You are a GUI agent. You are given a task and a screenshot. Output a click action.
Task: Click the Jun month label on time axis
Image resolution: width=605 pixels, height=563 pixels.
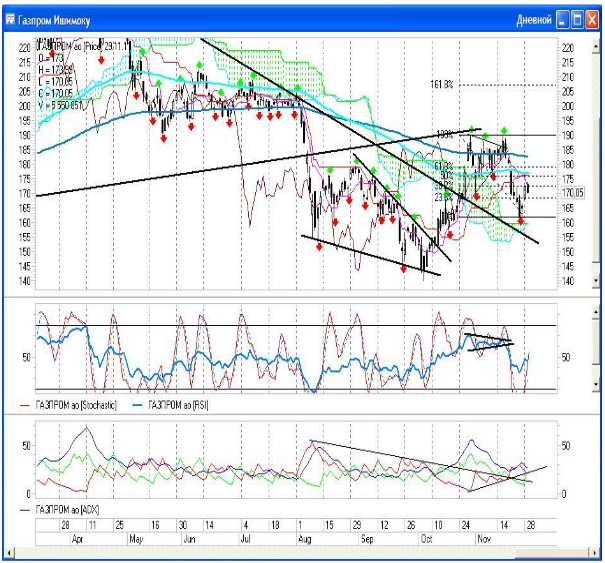189,539
